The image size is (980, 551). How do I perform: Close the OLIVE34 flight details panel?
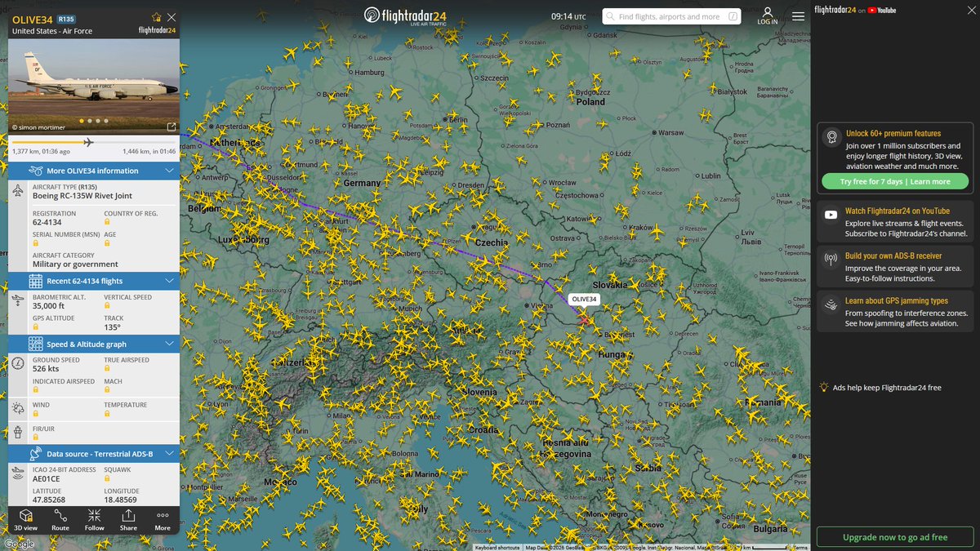click(171, 17)
